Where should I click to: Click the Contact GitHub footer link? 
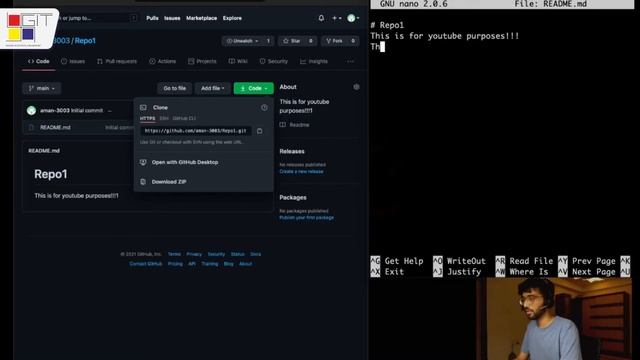[146, 264]
